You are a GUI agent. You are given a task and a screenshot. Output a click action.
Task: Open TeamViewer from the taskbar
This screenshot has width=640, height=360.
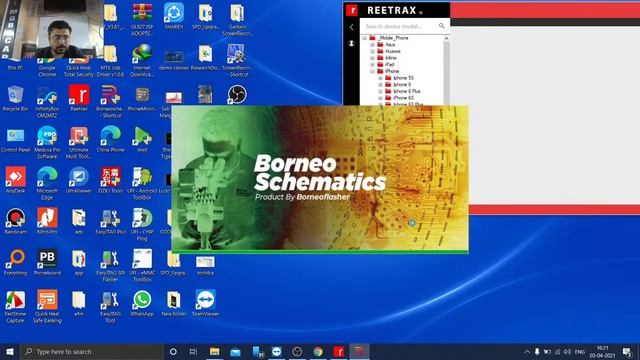(x=276, y=351)
